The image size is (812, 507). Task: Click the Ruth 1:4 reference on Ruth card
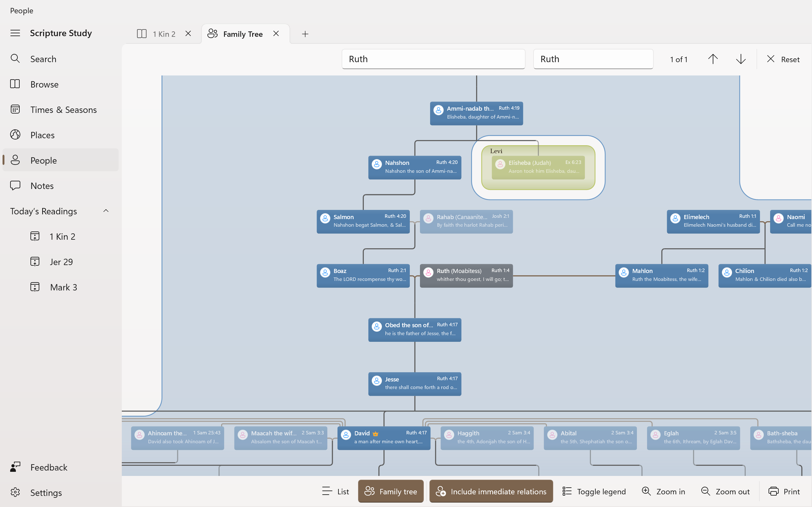tap(501, 270)
